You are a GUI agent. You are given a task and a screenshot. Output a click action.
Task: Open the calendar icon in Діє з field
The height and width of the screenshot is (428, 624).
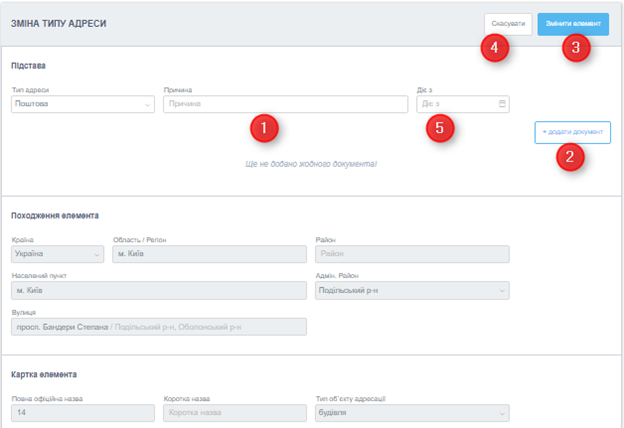502,103
